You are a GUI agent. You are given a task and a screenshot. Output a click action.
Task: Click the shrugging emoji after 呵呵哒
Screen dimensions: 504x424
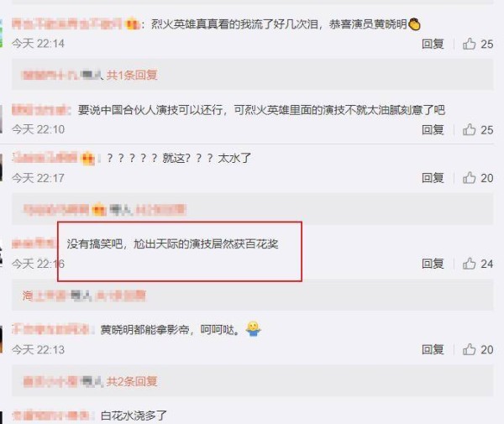(x=254, y=329)
